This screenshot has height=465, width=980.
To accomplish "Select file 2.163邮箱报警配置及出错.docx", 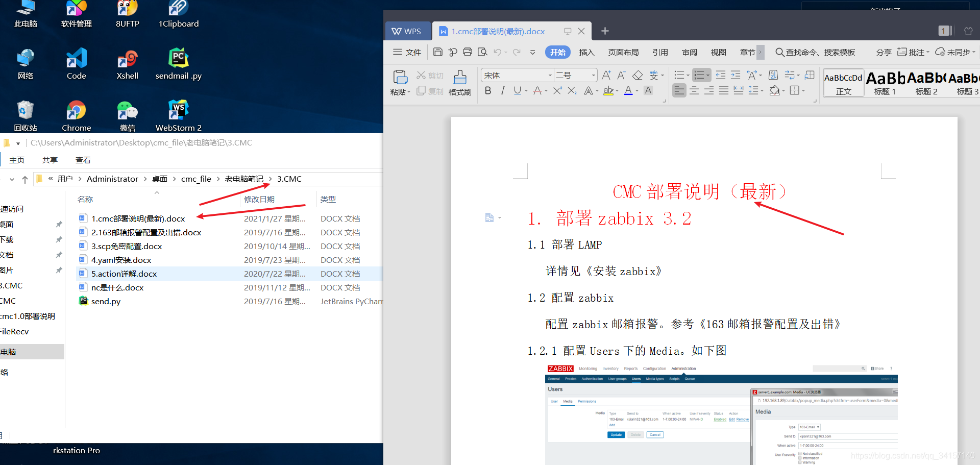I will (146, 232).
